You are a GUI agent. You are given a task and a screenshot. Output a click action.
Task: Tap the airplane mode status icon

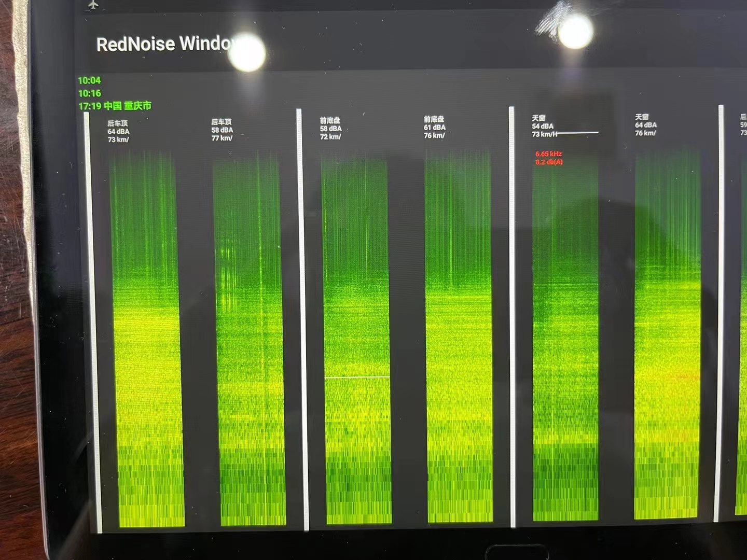point(93,5)
